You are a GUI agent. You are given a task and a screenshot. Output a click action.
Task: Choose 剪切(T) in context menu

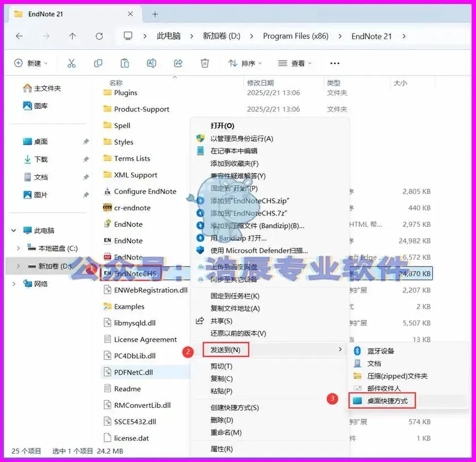(x=222, y=366)
